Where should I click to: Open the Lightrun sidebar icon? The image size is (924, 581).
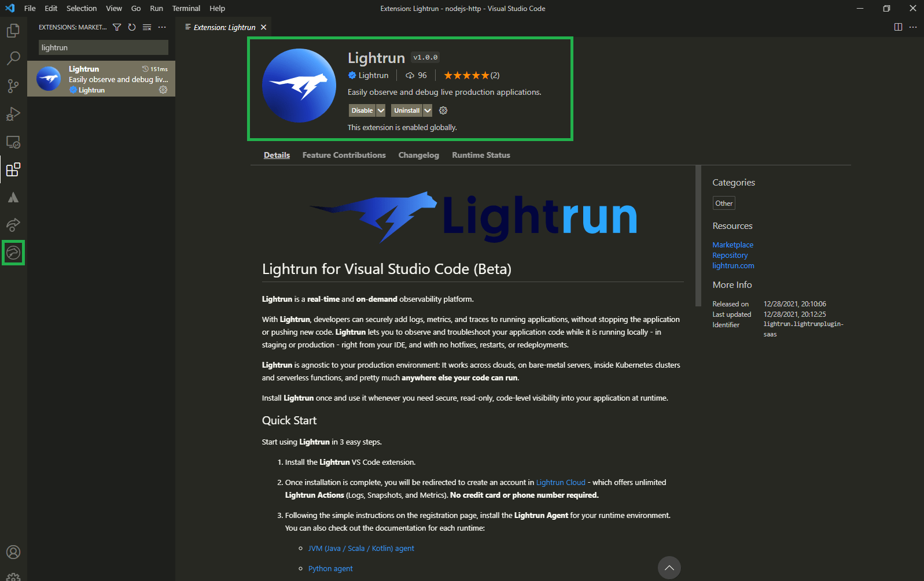pyautogui.click(x=13, y=253)
